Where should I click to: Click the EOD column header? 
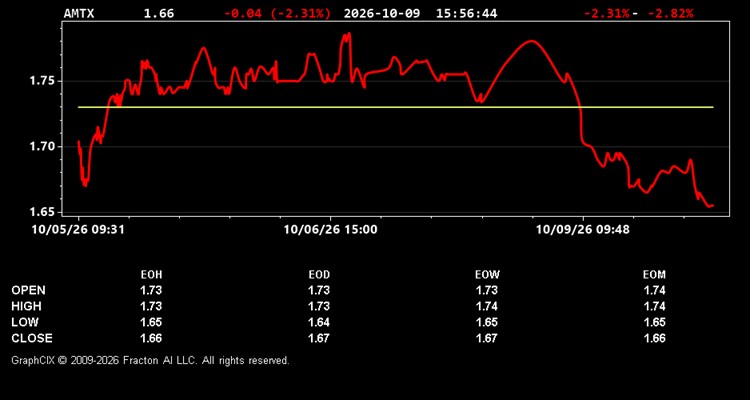click(319, 275)
